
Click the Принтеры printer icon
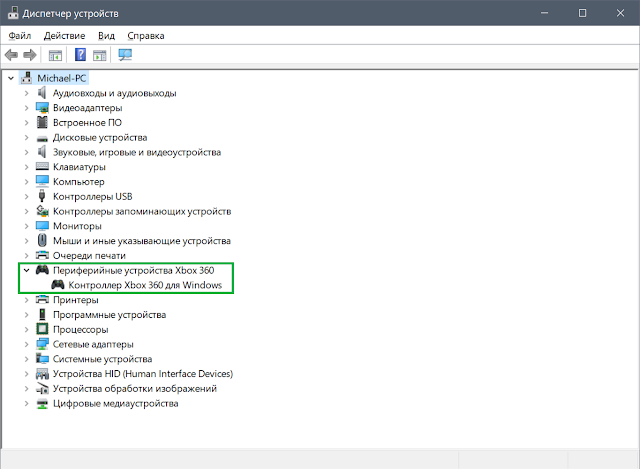tap(42, 300)
